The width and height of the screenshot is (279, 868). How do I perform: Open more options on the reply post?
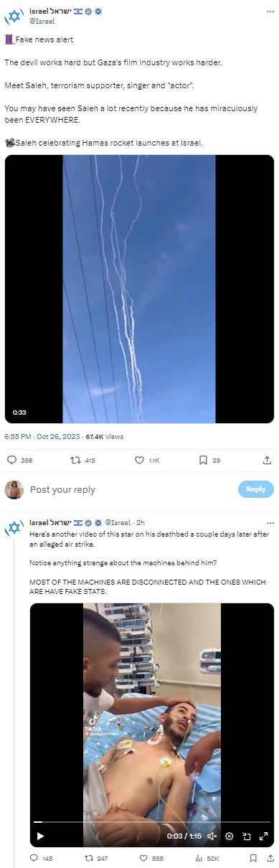click(268, 522)
